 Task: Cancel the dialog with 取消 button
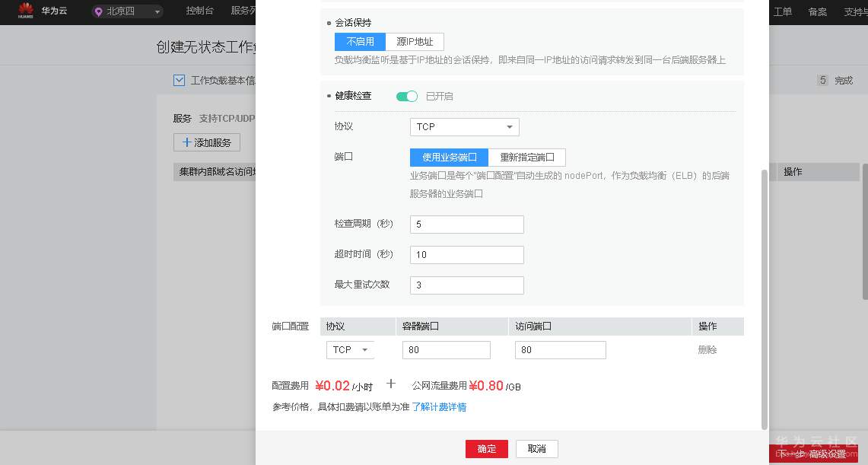pyautogui.click(x=537, y=449)
